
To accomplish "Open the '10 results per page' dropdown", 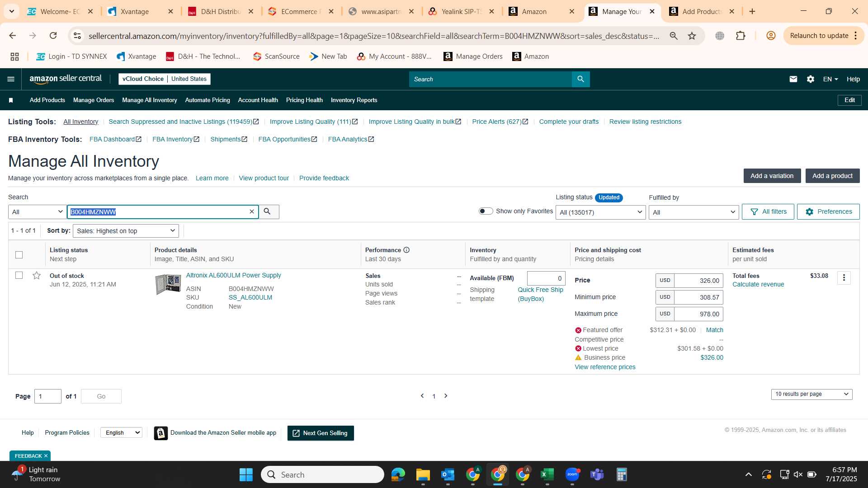I will (811, 394).
